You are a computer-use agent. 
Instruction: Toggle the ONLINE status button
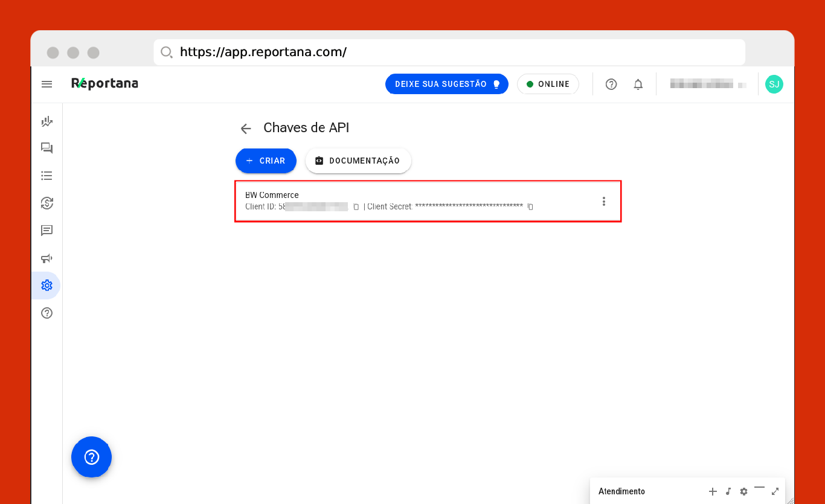(x=548, y=85)
